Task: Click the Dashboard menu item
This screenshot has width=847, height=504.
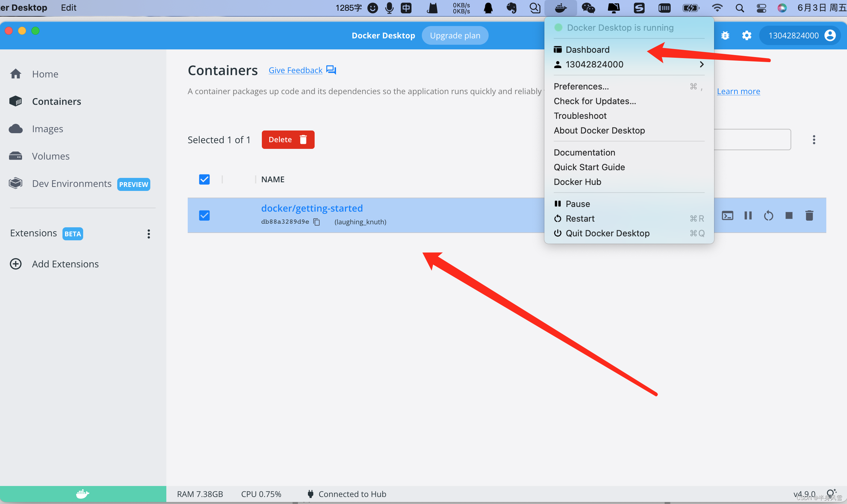Action: [x=587, y=49]
